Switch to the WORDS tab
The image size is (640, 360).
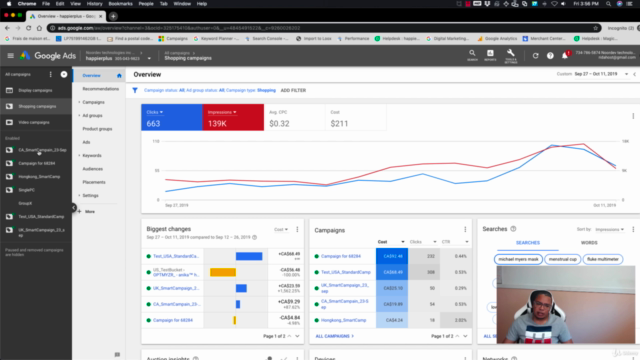(589, 243)
